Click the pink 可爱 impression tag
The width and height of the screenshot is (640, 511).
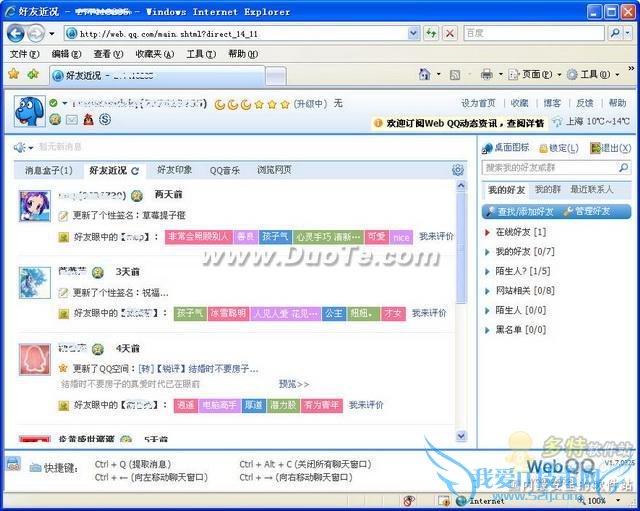click(x=376, y=237)
